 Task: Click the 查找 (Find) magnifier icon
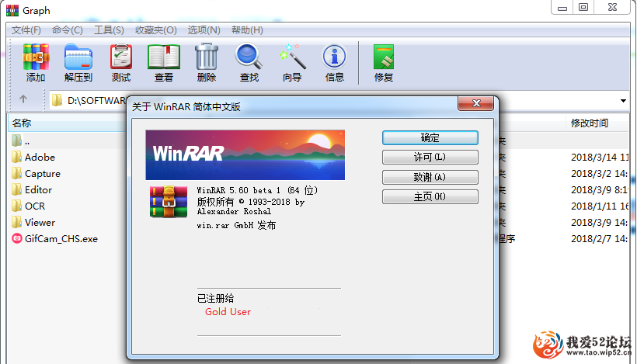249,57
